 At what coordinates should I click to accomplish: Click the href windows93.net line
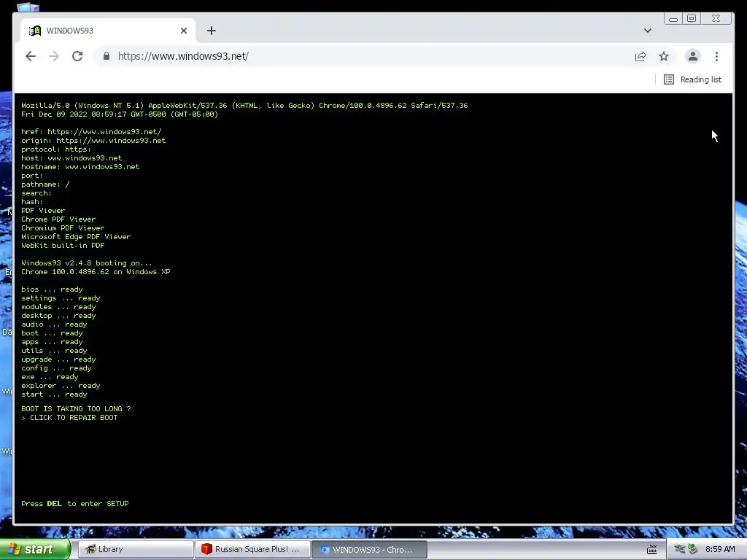[x=91, y=131]
